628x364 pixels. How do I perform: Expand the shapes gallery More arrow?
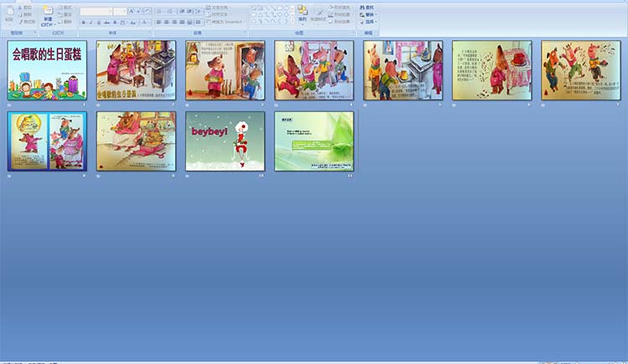pos(292,22)
